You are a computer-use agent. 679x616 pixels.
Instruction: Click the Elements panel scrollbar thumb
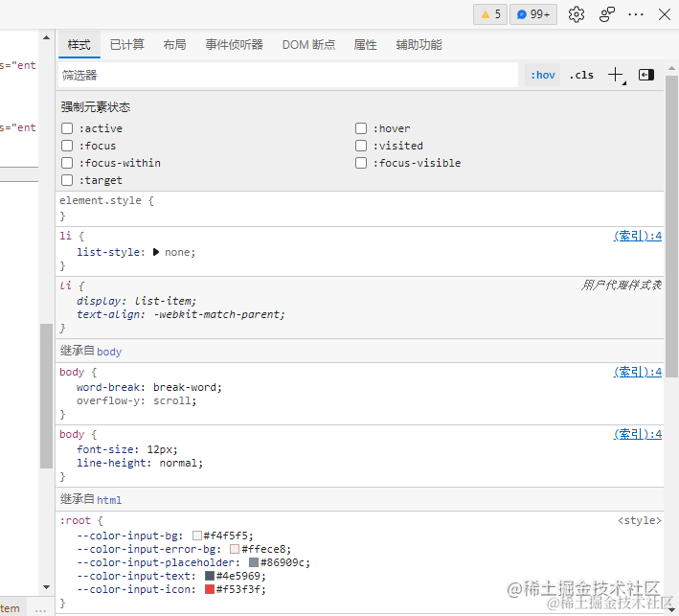tap(46, 396)
